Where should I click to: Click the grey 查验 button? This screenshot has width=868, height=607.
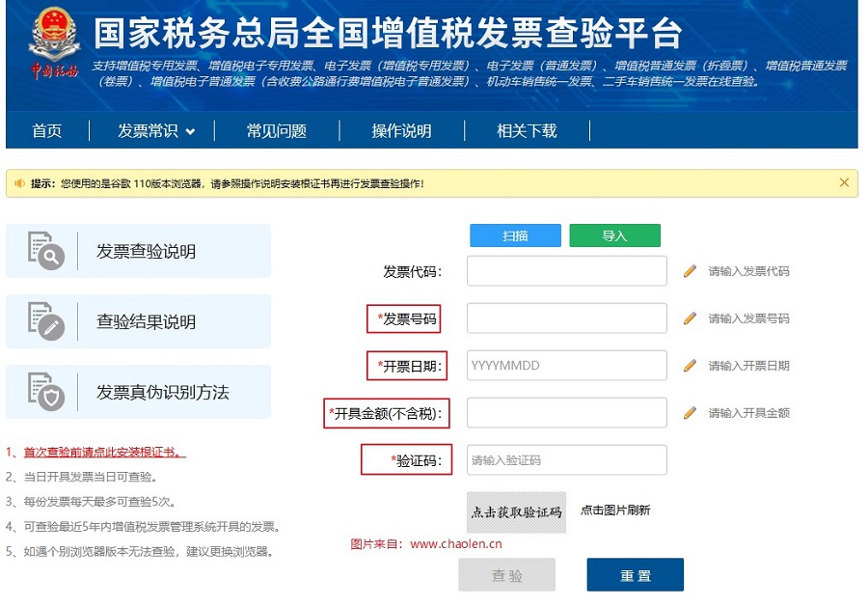pyautogui.click(x=506, y=575)
